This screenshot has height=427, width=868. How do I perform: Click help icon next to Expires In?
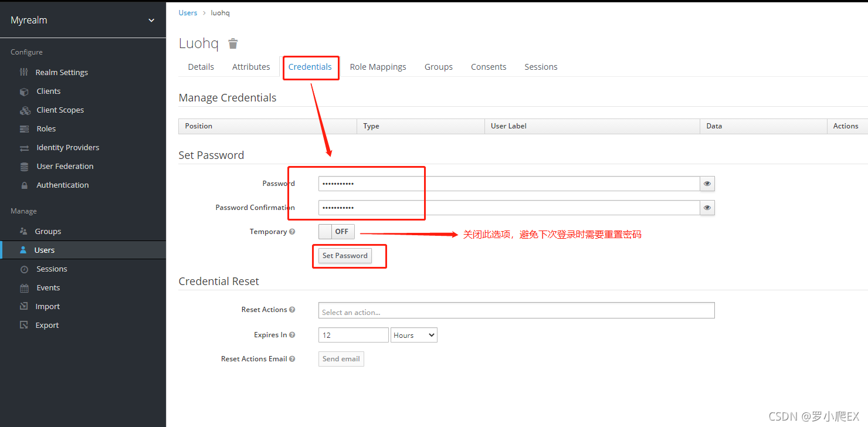point(292,335)
